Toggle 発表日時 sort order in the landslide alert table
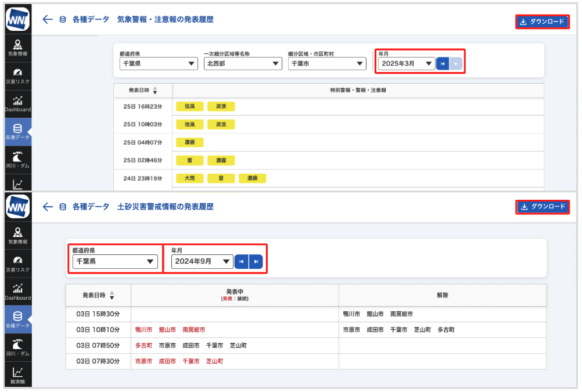582x392 pixels. tap(112, 295)
